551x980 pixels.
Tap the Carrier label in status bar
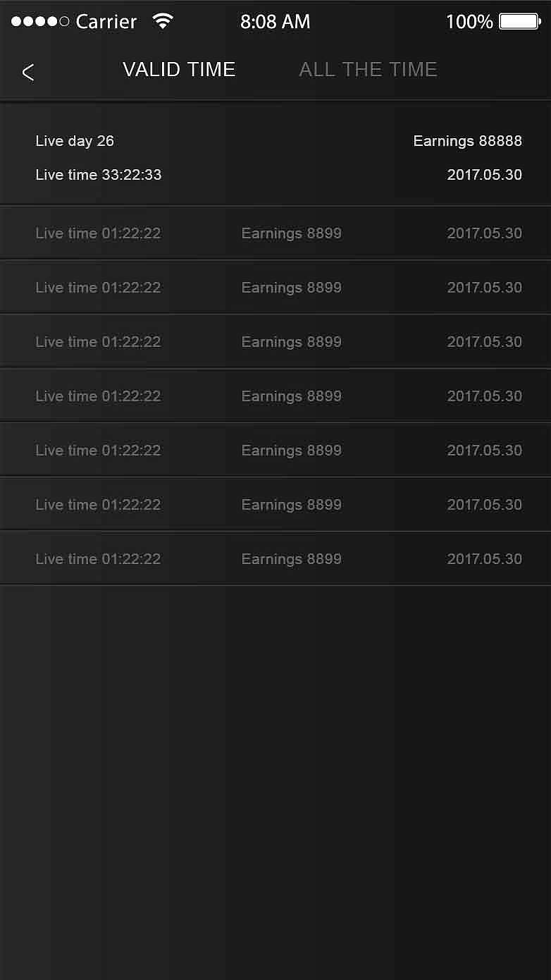(x=106, y=22)
